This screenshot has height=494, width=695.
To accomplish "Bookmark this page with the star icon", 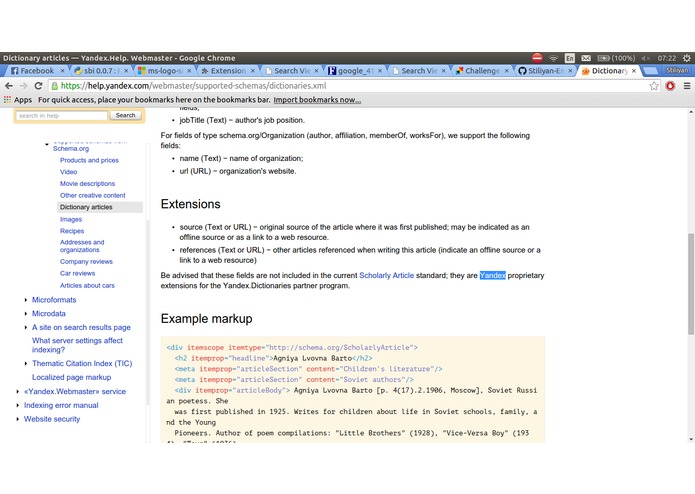I will tap(654, 86).
